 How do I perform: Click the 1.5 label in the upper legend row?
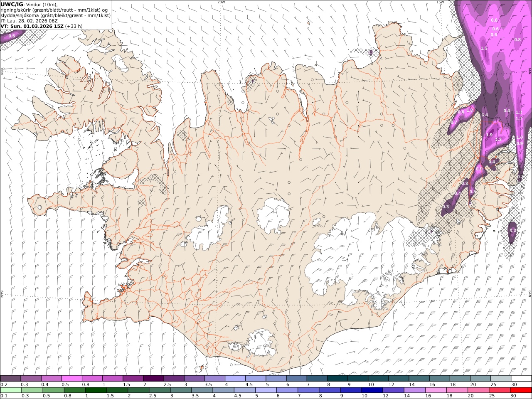126,384
